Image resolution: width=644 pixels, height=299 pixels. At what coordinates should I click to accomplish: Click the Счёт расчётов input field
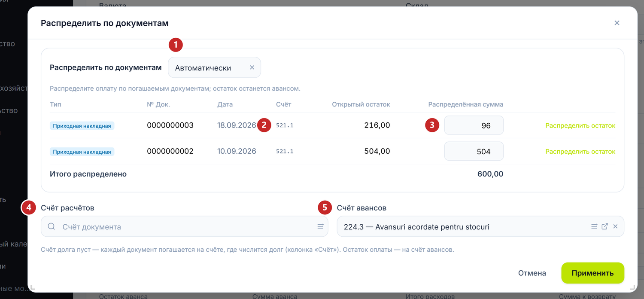(185, 226)
